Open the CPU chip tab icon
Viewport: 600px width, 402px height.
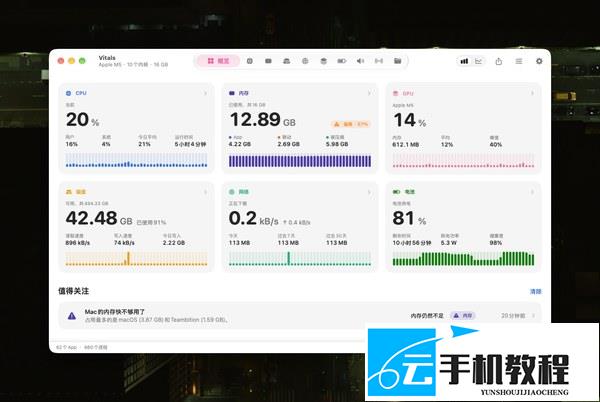[x=249, y=61]
